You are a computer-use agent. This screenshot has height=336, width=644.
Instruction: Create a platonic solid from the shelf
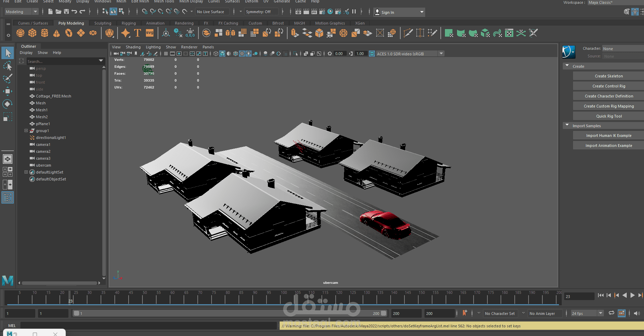tap(110, 33)
